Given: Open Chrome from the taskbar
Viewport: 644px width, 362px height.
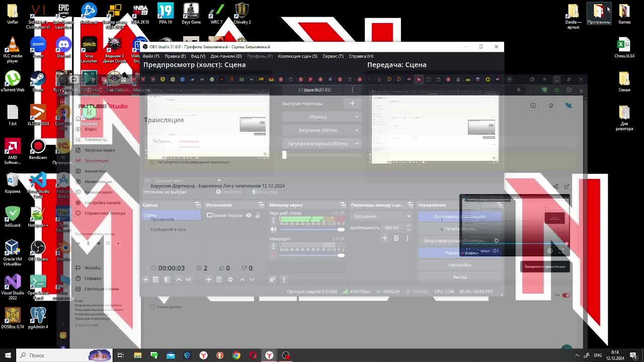Looking at the screenshot, I should [236, 355].
